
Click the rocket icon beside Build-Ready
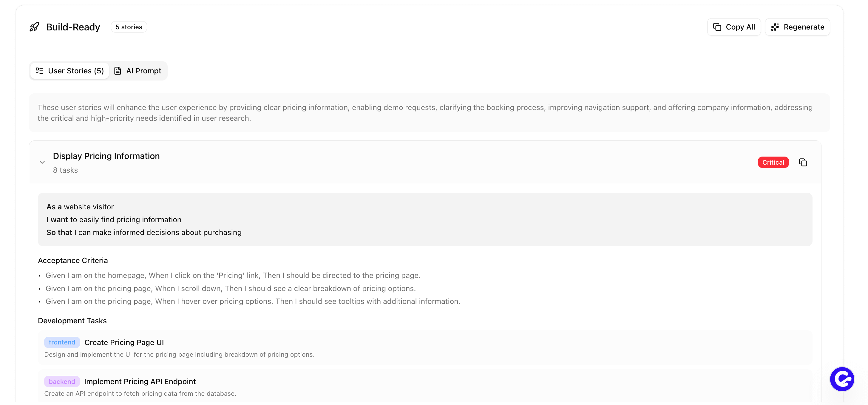(x=34, y=27)
